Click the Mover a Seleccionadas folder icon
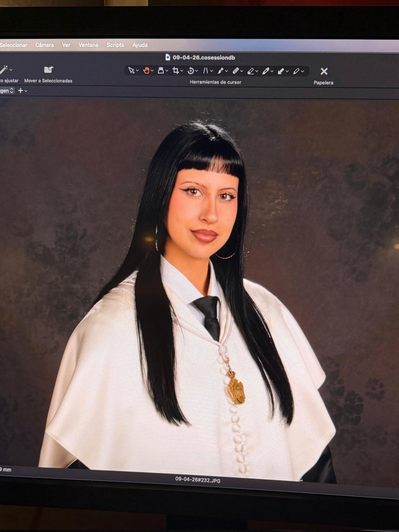 [x=48, y=70]
